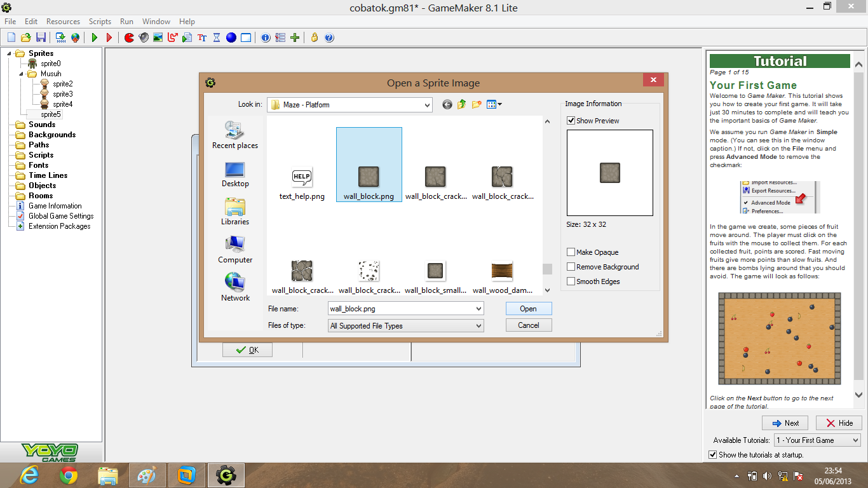The width and height of the screenshot is (868, 488).
Task: Create a new sprite resource
Action: pyautogui.click(x=128, y=37)
